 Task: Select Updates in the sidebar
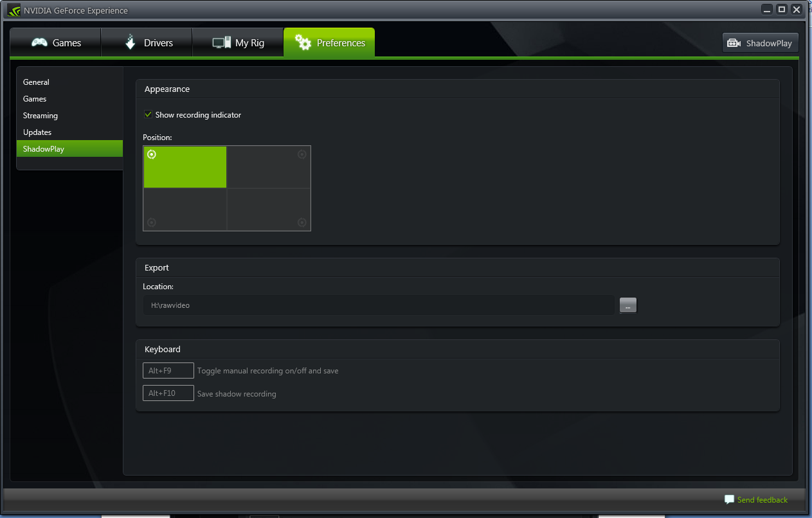point(69,132)
